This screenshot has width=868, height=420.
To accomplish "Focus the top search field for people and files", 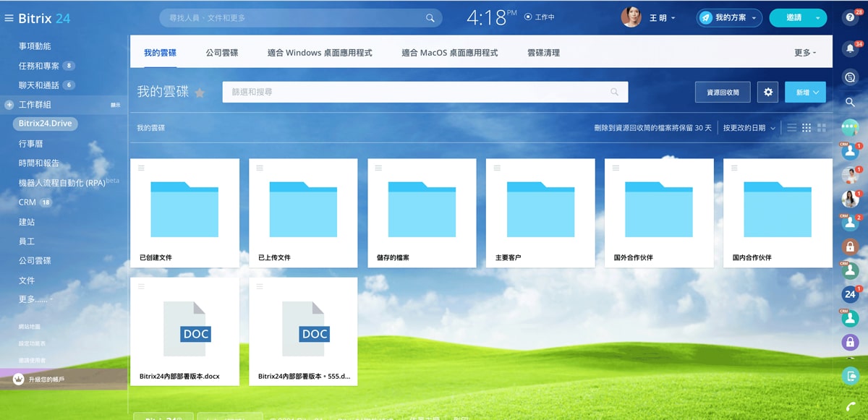I will click(x=300, y=18).
